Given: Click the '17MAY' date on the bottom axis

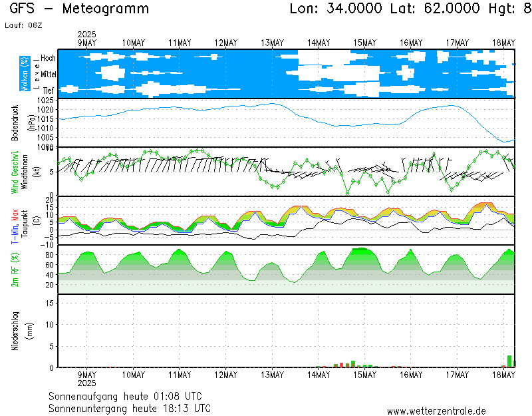Looking at the screenshot, I should 457,375.
